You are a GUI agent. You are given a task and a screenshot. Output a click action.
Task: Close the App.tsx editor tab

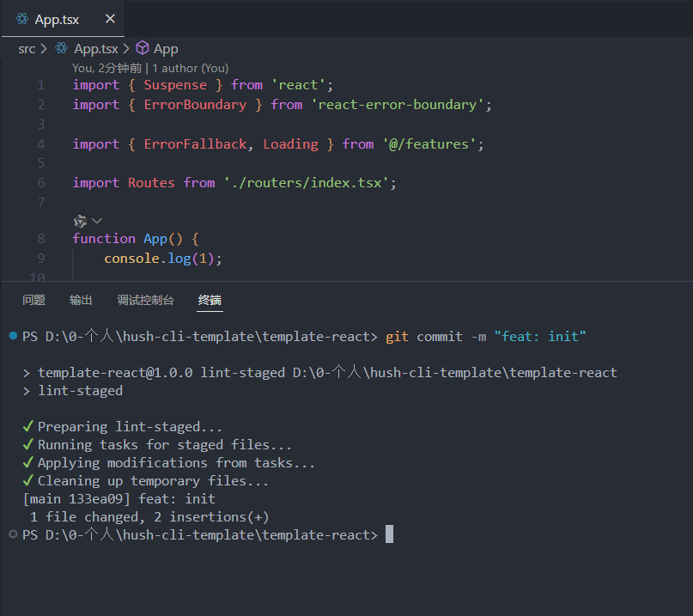click(110, 19)
